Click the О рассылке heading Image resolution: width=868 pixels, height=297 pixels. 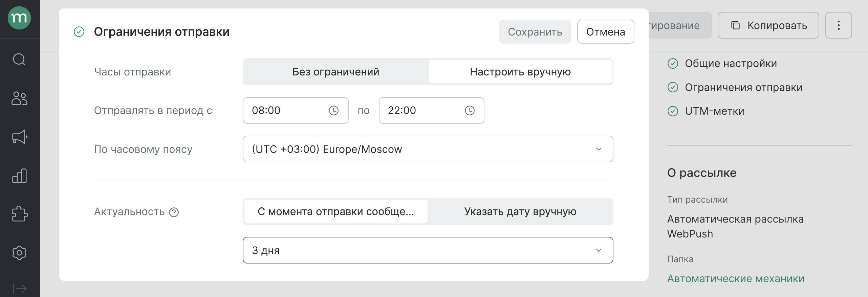point(702,173)
